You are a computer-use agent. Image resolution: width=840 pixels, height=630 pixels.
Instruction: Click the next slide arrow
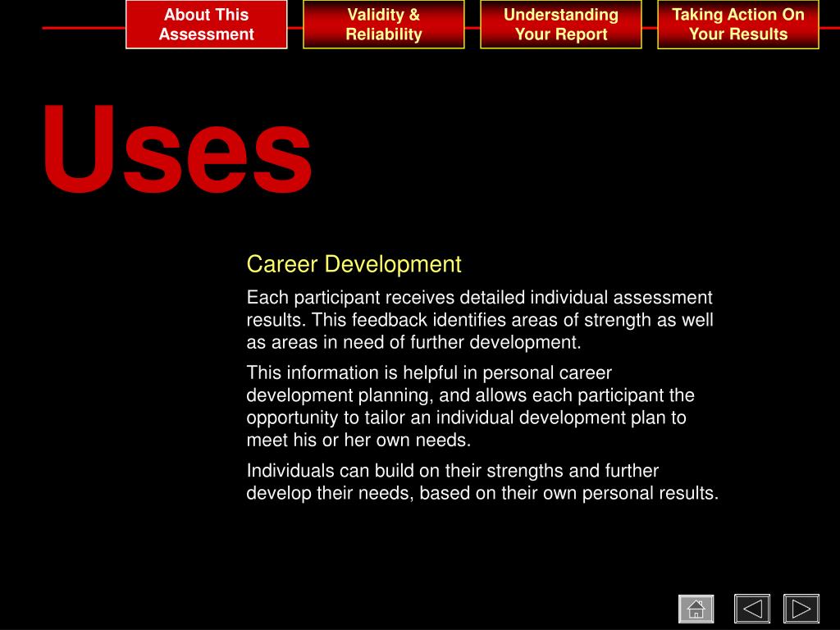pos(801,609)
